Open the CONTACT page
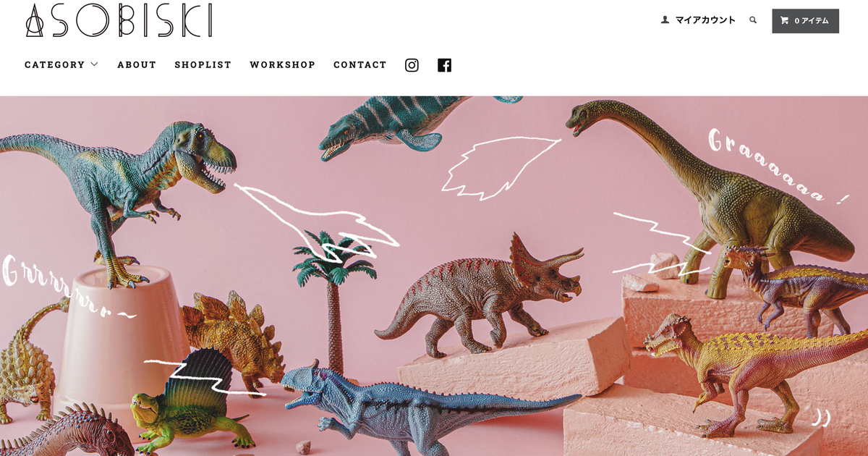Viewport: 868px width, 456px height. 360,64
